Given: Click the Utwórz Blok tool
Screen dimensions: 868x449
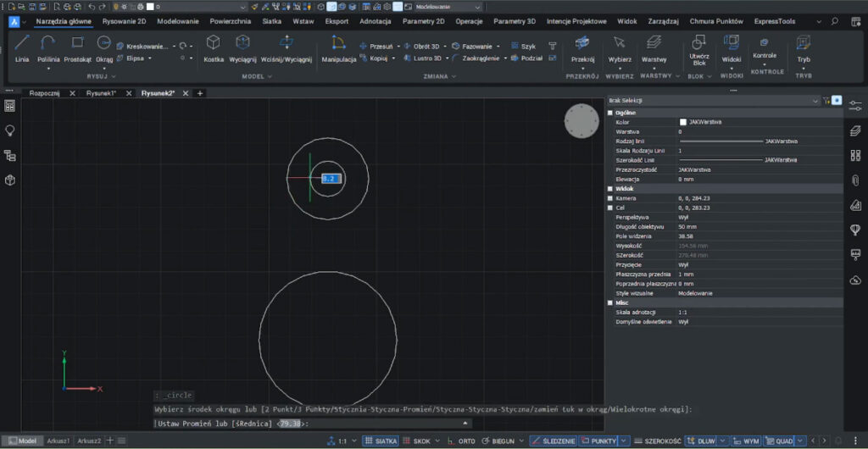Looking at the screenshot, I should (698, 51).
